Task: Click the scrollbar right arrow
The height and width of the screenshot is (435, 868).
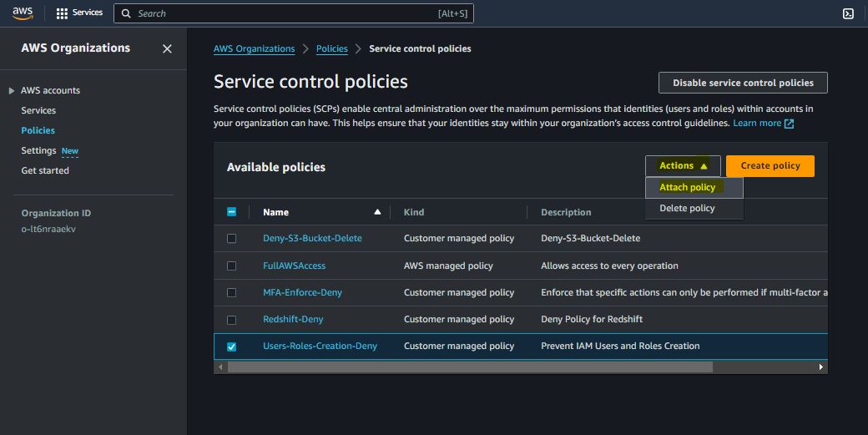Action: [821, 367]
